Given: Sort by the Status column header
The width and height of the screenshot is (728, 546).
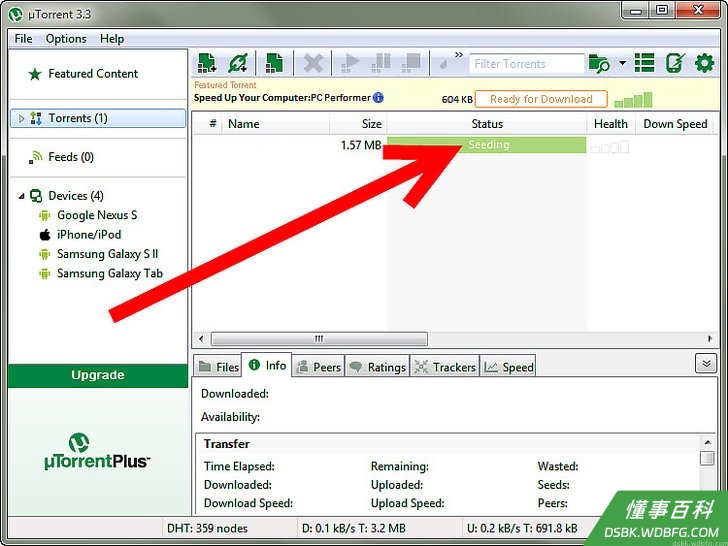Looking at the screenshot, I should (x=487, y=124).
